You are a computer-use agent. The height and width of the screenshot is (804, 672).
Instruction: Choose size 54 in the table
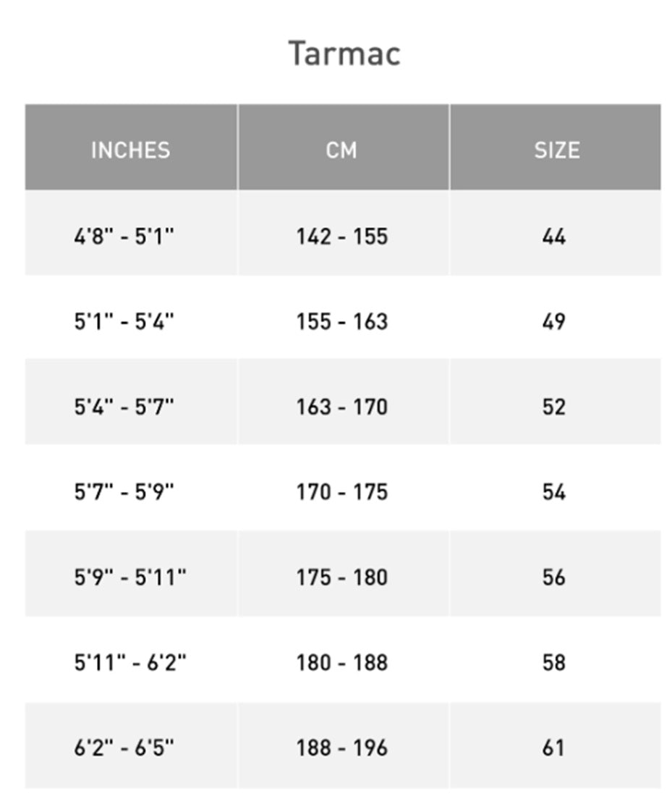tap(554, 492)
